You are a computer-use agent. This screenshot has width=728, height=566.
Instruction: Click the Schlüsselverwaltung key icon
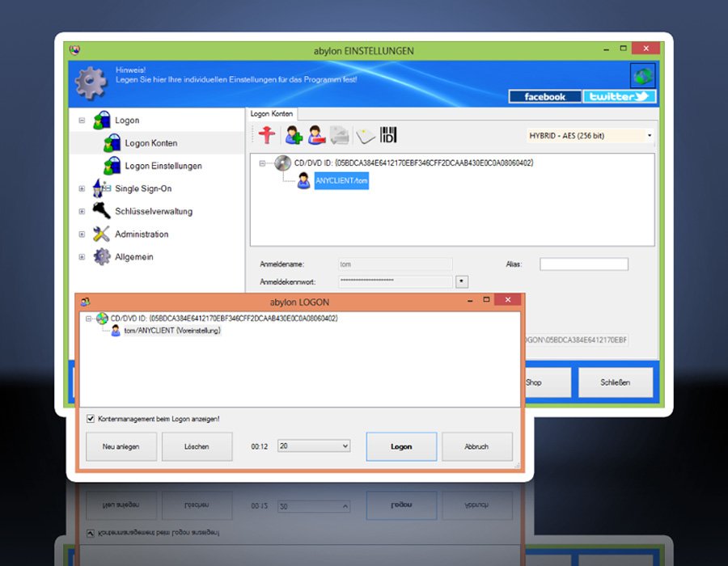(x=101, y=210)
